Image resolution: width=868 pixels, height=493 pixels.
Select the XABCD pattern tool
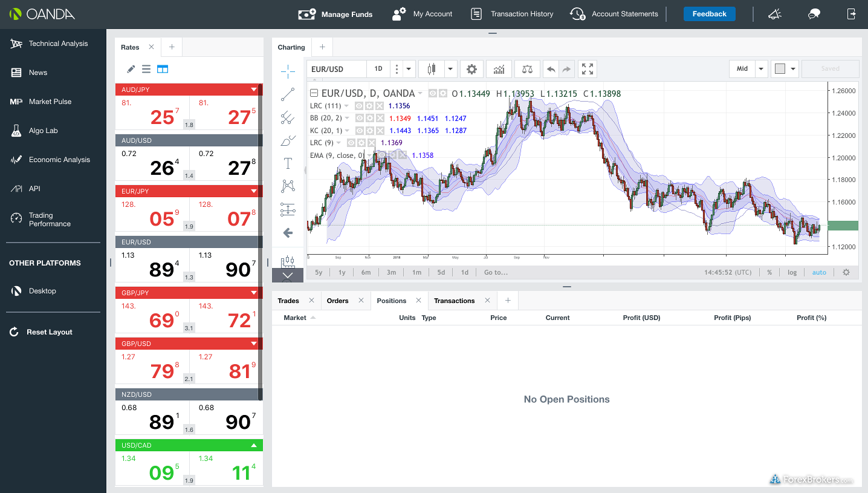(288, 186)
